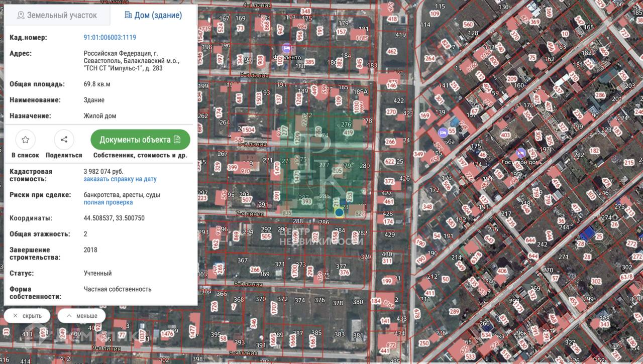Select the purple hotel marker near Фиоленто
The height and width of the screenshot is (364, 643).
(x=287, y=49)
